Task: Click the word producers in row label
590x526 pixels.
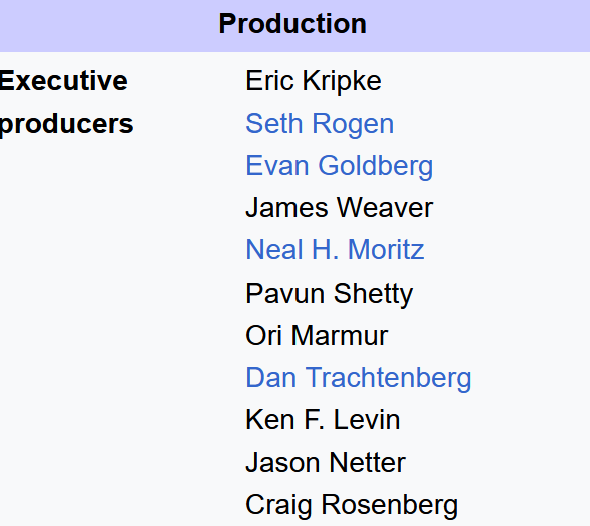Action: tap(66, 125)
